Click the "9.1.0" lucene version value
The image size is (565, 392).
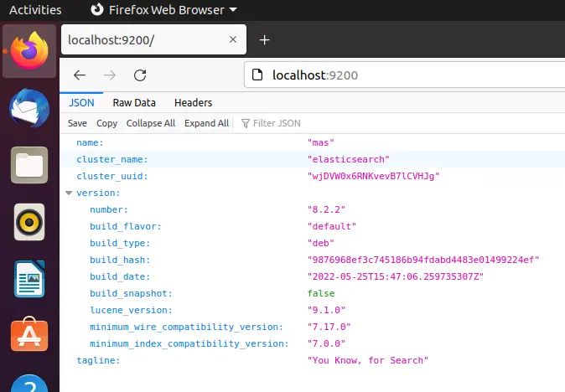(326, 310)
